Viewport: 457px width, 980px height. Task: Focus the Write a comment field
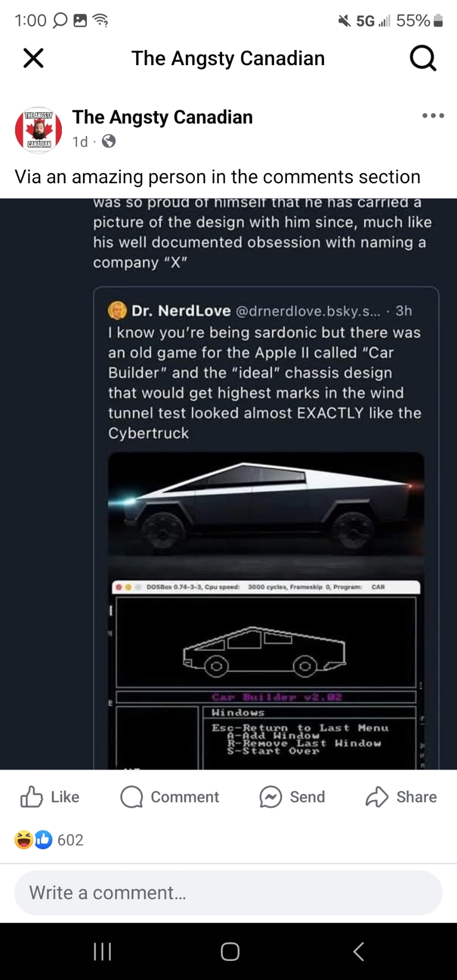tap(228, 893)
